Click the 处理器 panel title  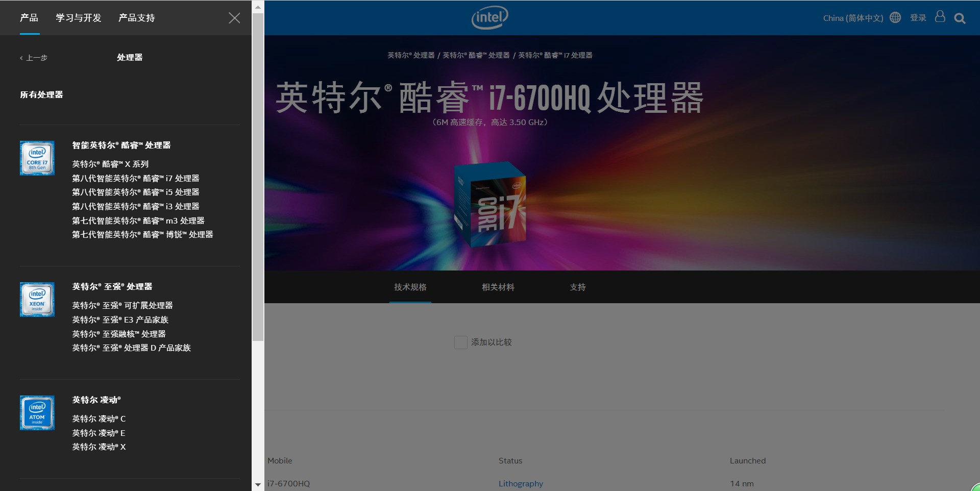click(130, 58)
